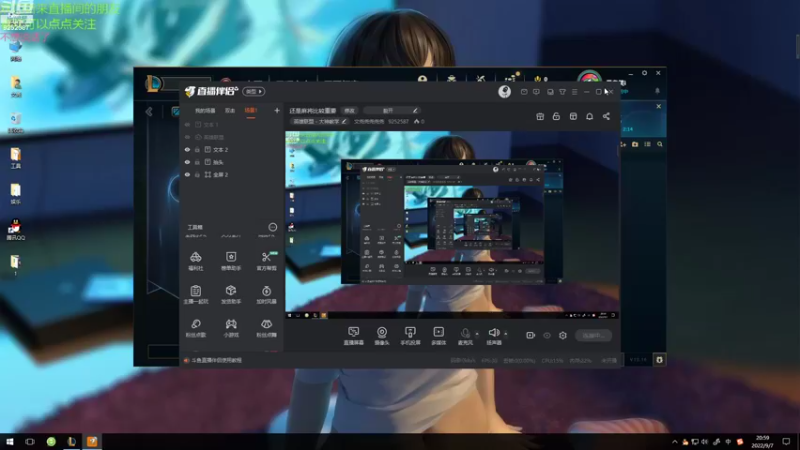Edit the 展开 field pencil icon

tap(415, 110)
